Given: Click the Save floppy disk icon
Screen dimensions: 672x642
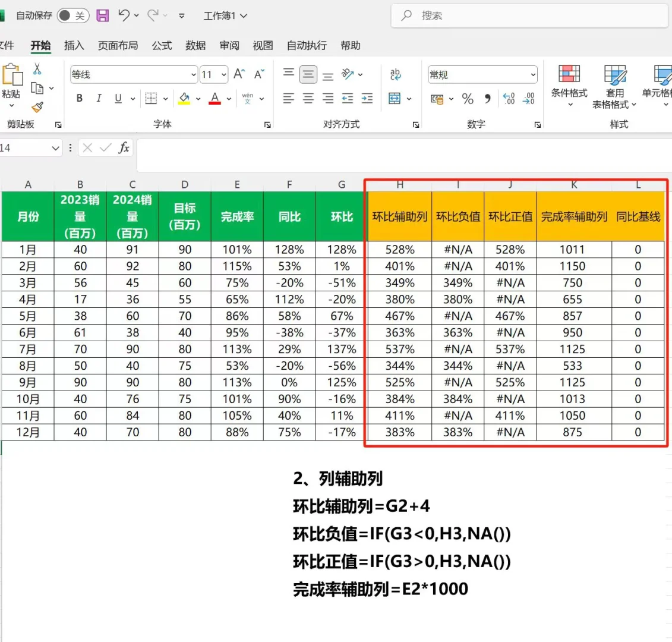Looking at the screenshot, I should coord(102,16).
